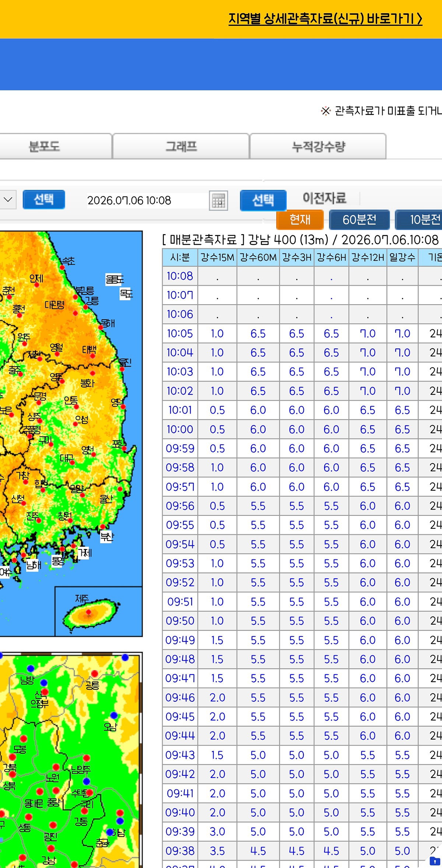
Task: Select the 울릉도 station label on map
Action: 115,279
